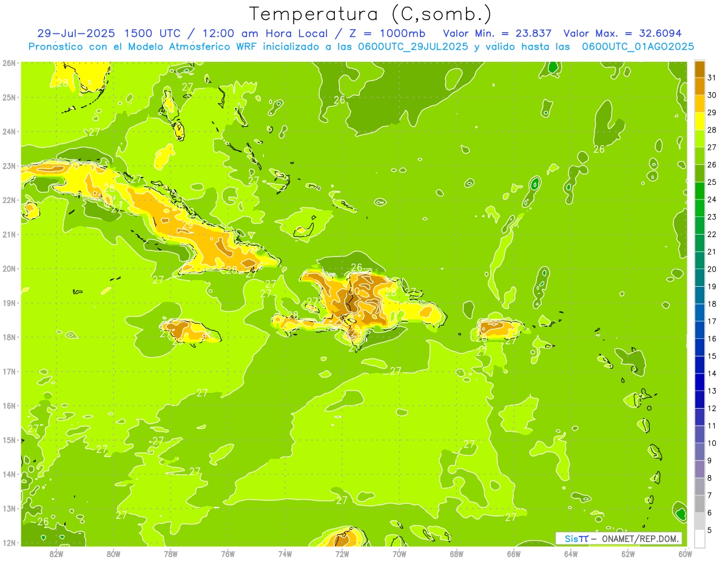Click color scale label 11
728x562 pixels.
point(712,426)
